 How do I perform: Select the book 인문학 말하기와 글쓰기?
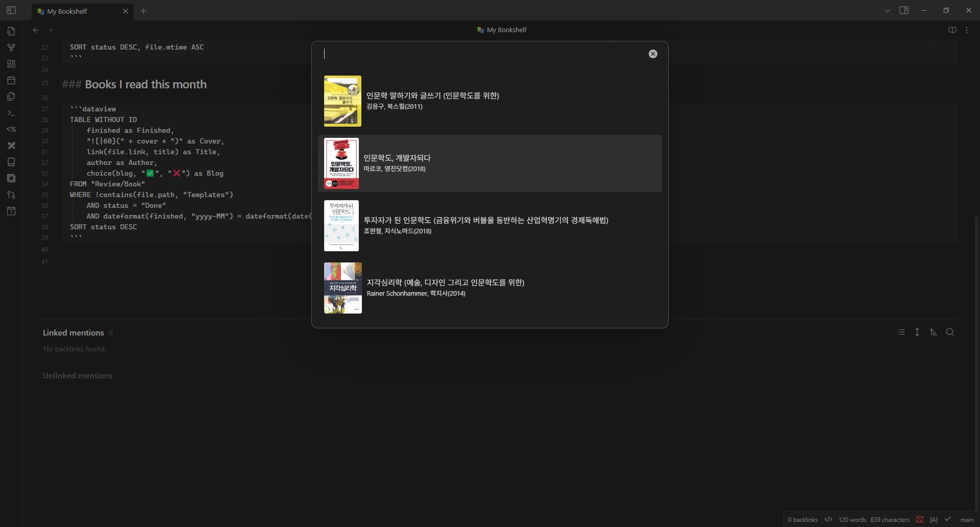(490, 101)
